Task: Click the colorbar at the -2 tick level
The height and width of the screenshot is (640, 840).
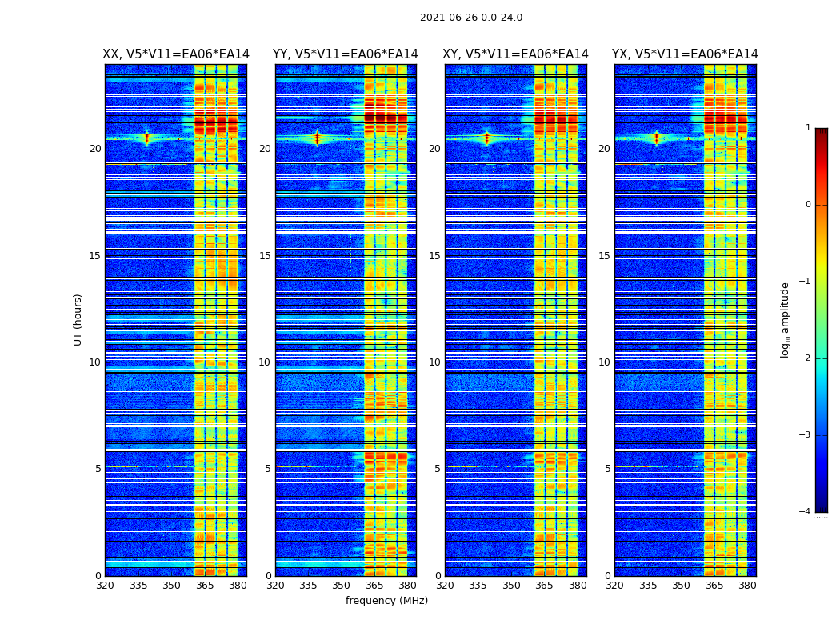Action: [x=822, y=358]
